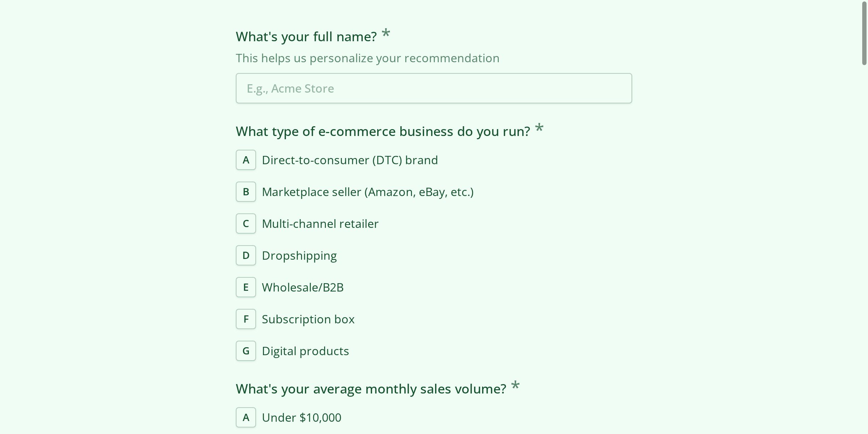Screen dimensions: 868x434
Task: Click the G key badge for Digital products
Action: point(246,351)
